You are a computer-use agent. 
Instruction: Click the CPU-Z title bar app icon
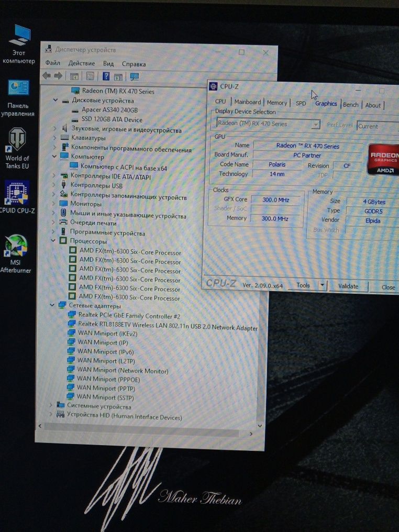(x=213, y=86)
